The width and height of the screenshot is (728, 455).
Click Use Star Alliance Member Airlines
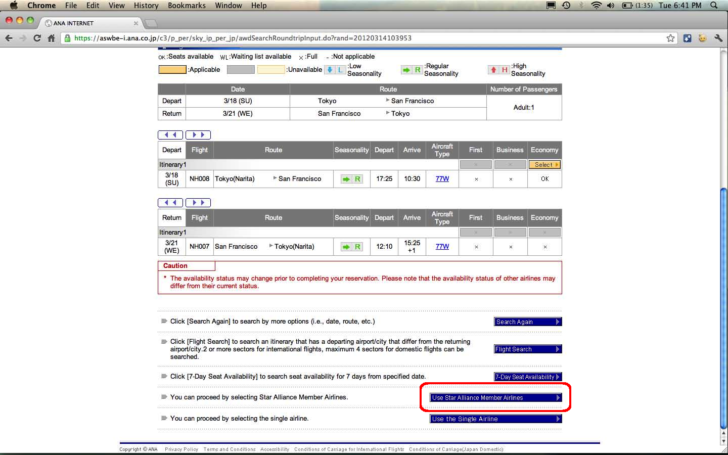(496, 398)
